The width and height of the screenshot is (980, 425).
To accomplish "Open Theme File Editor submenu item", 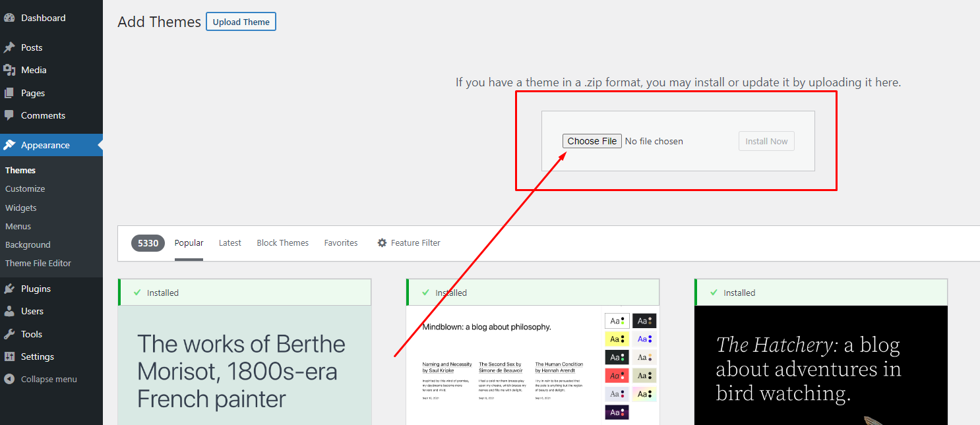I will coord(38,263).
